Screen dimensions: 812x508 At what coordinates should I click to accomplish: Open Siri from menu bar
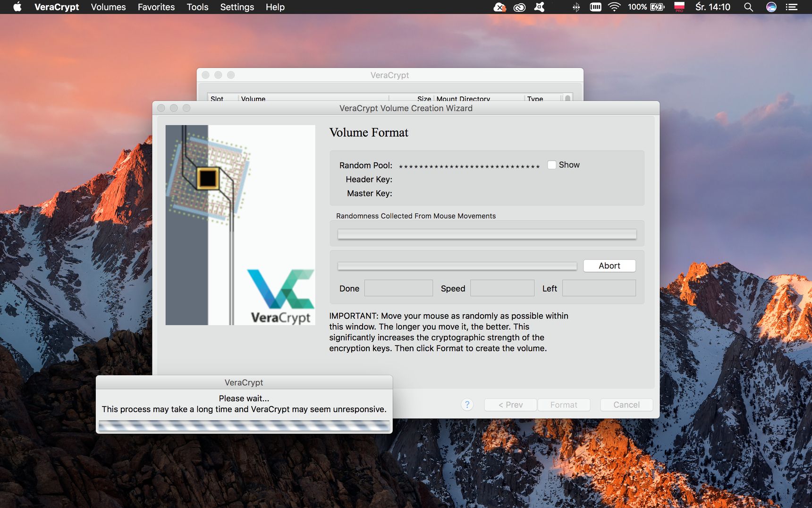(771, 7)
